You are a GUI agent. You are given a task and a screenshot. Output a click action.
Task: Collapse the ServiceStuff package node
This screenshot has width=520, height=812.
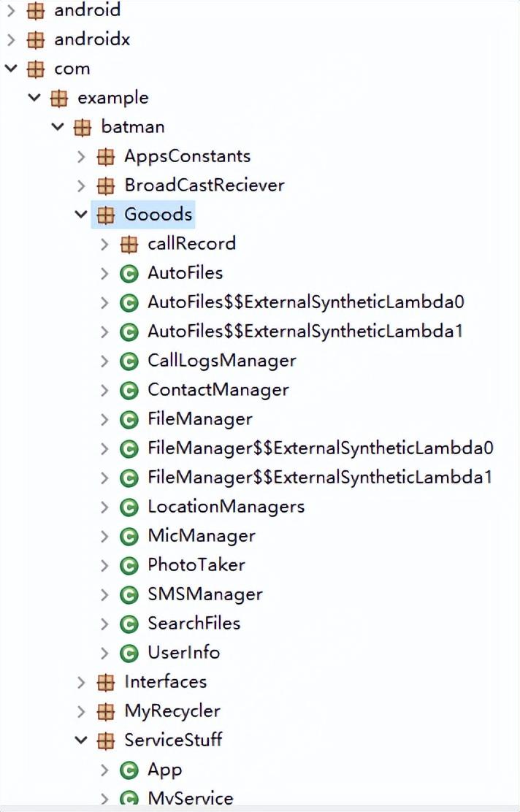pos(81,740)
